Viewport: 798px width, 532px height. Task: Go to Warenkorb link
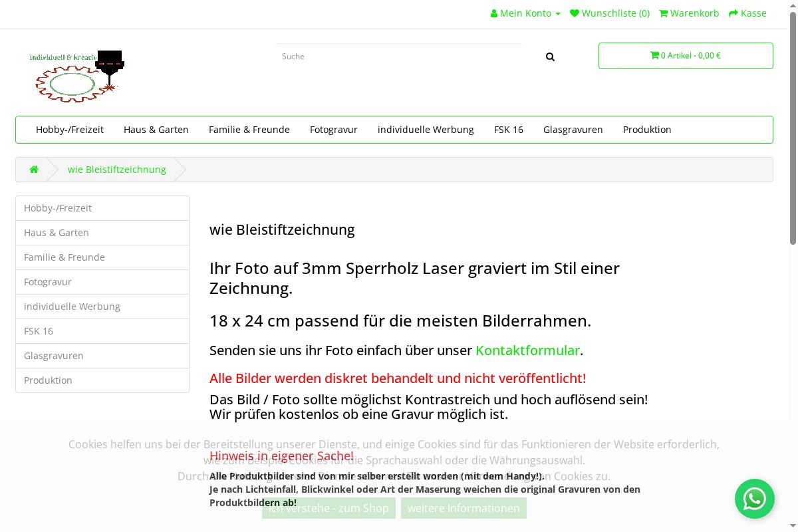689,13
